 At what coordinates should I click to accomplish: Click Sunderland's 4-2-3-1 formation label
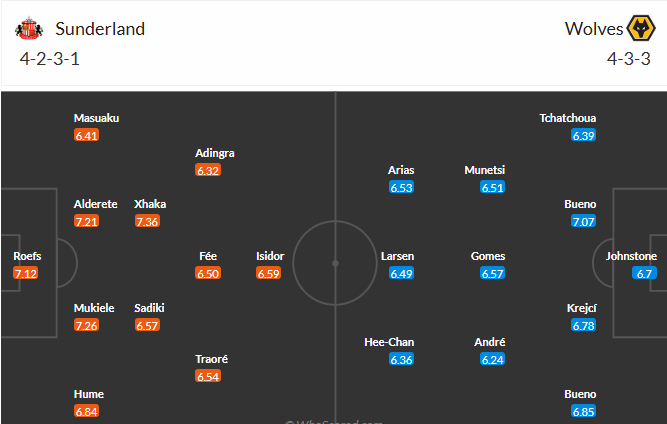[x=49, y=57]
